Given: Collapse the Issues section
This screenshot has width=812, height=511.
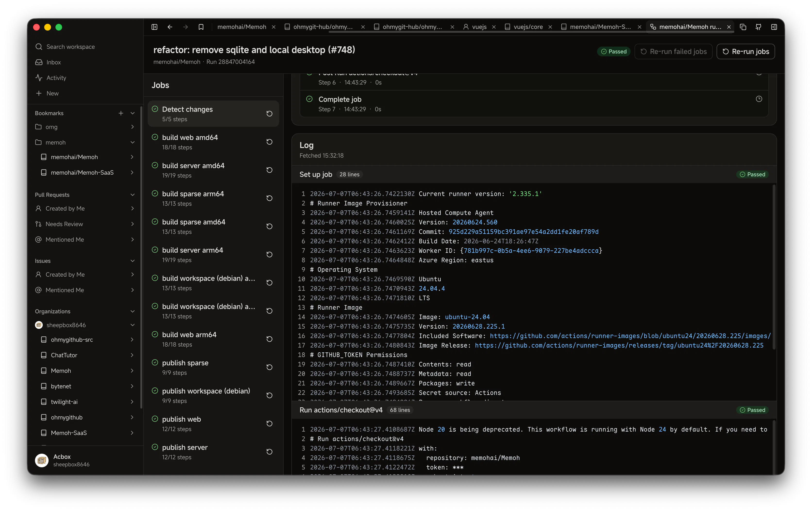Looking at the screenshot, I should (x=133, y=261).
